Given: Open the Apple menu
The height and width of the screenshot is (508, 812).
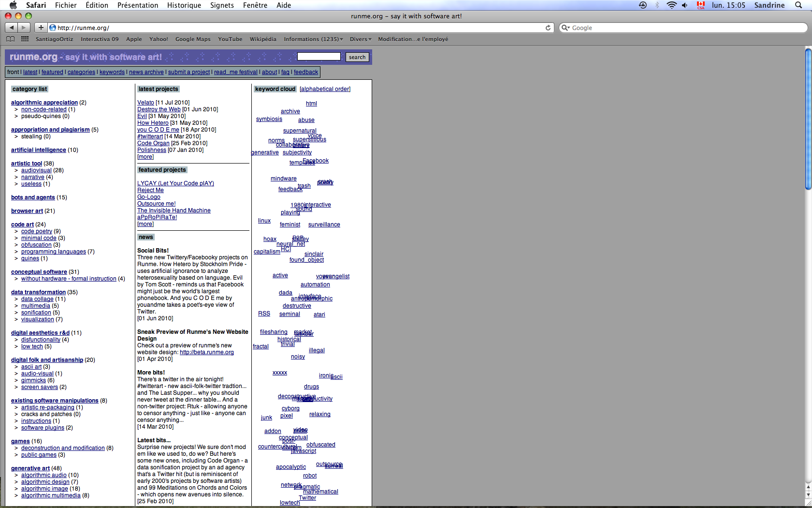Looking at the screenshot, I should 13,5.
